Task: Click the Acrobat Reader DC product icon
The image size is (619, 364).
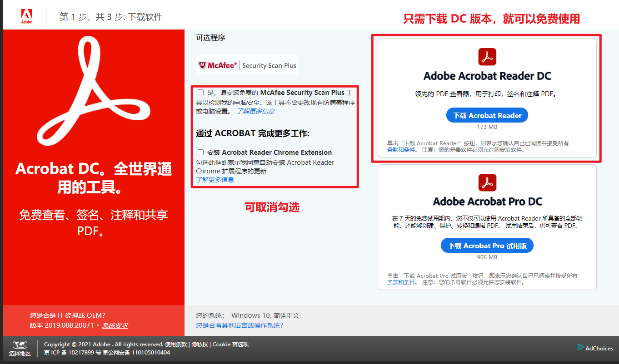Action: tap(487, 57)
